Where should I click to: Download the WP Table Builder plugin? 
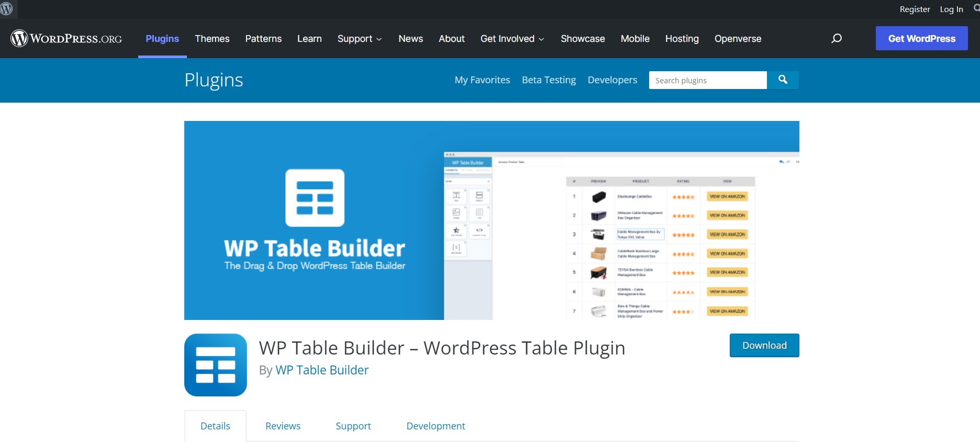click(764, 345)
